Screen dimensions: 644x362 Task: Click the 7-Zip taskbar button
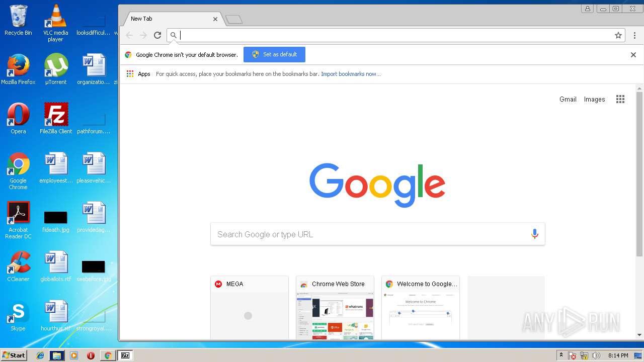[125, 355]
